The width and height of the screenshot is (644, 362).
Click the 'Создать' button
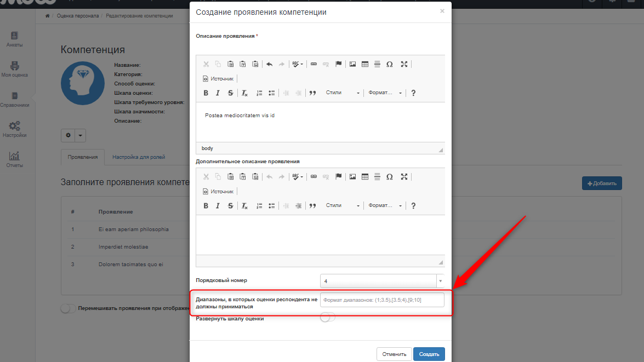coord(429,354)
